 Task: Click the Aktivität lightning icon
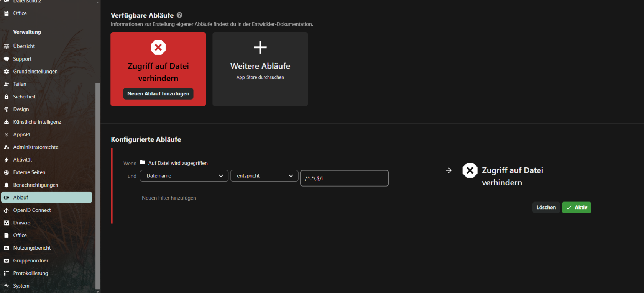tap(7, 160)
